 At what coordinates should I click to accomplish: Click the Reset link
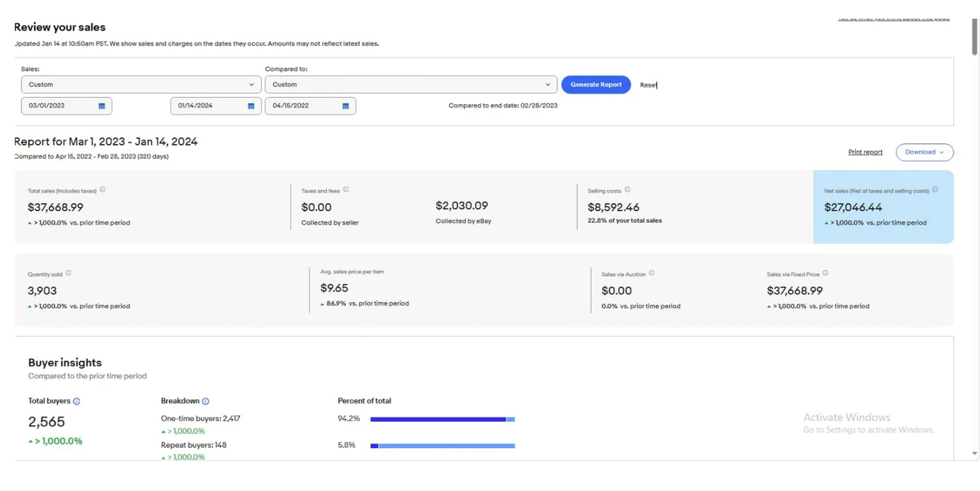coord(648,85)
